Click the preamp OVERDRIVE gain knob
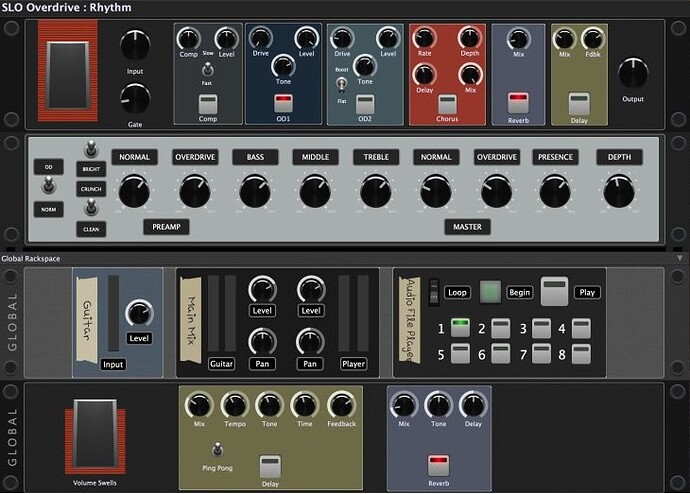This screenshot has height=494, width=690. pos(195,191)
